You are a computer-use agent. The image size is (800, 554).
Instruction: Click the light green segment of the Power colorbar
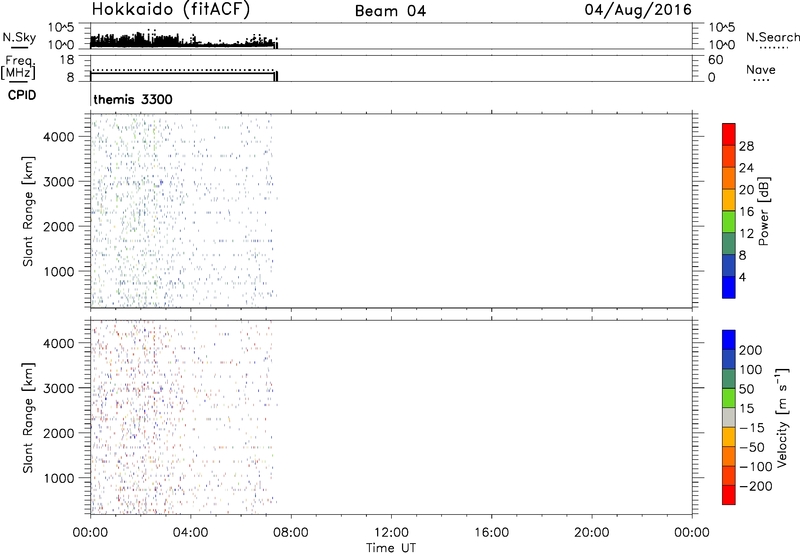pyautogui.click(x=729, y=222)
